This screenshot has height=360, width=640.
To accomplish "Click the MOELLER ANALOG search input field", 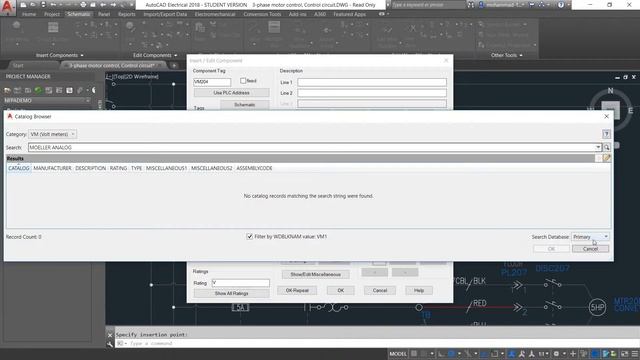I will point(311,147).
